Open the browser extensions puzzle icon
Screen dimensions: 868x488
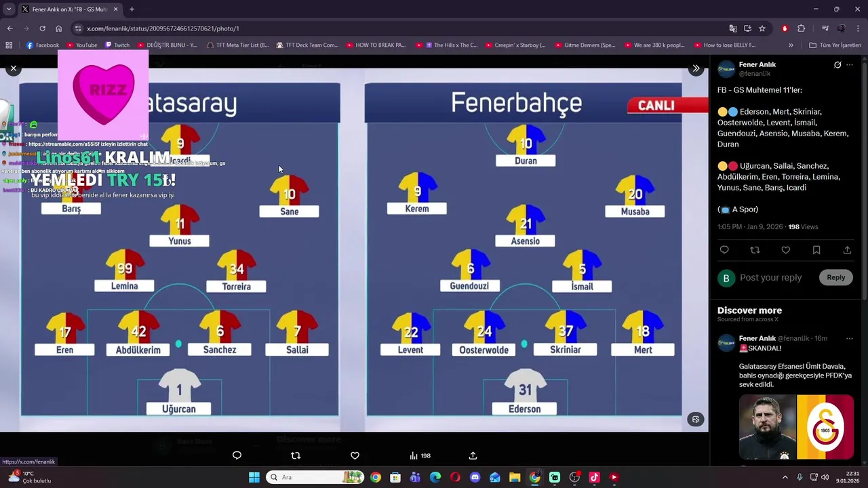[x=801, y=28]
